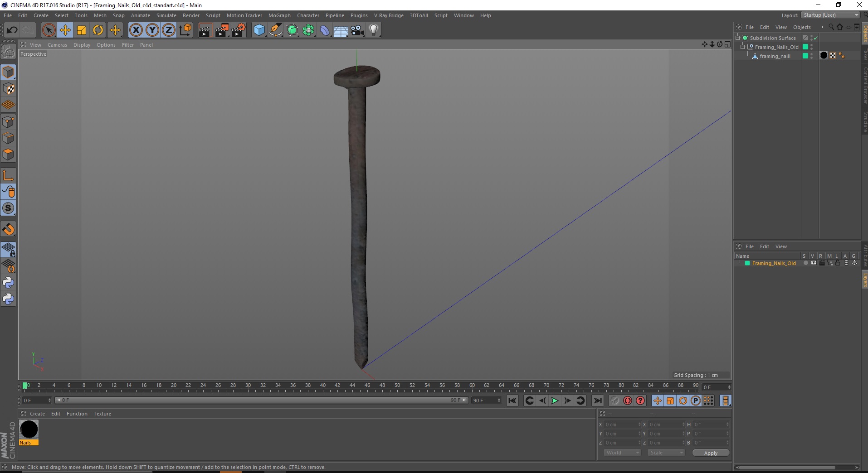Click the Objects panel search icon
This screenshot has height=473, width=868.
tap(831, 27)
